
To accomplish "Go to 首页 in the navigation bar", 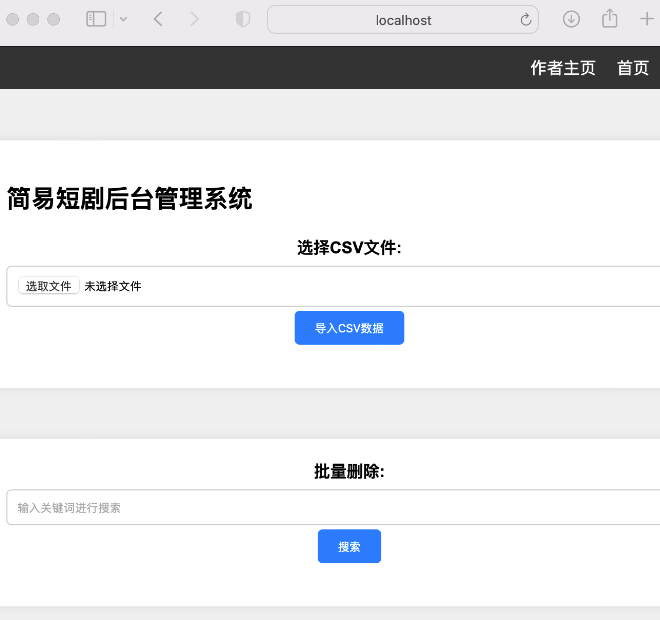I will tap(633, 68).
